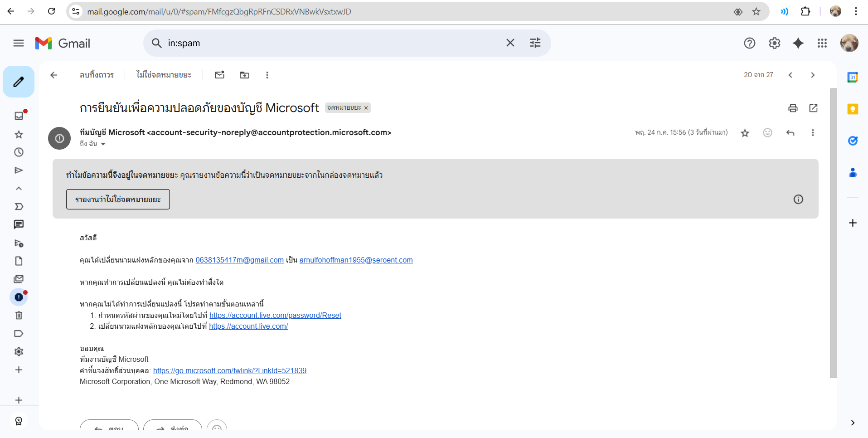
Task: Click the search magnifier icon
Action: tap(156, 43)
